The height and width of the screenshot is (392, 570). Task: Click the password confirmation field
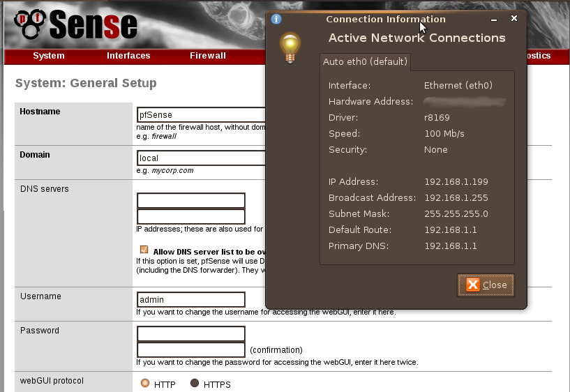click(x=191, y=350)
